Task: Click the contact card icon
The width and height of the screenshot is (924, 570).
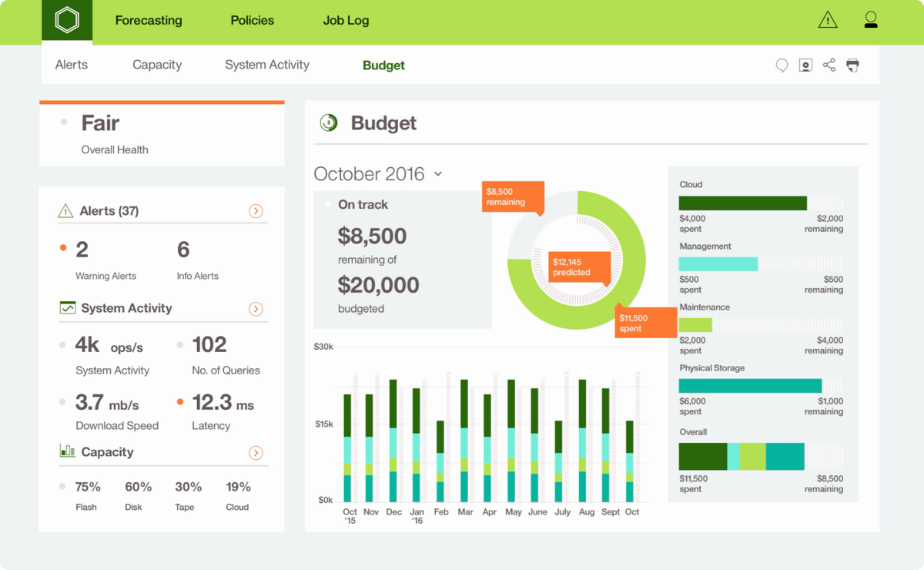Action: point(805,65)
